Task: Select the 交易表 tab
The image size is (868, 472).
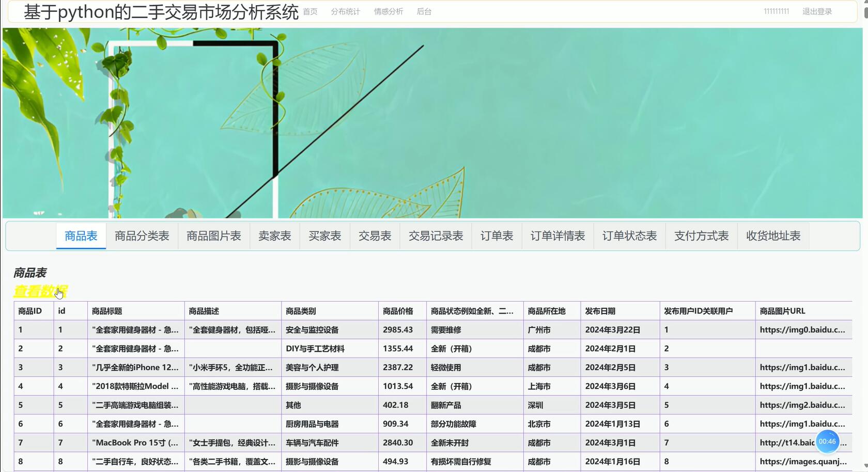Action: 374,235
